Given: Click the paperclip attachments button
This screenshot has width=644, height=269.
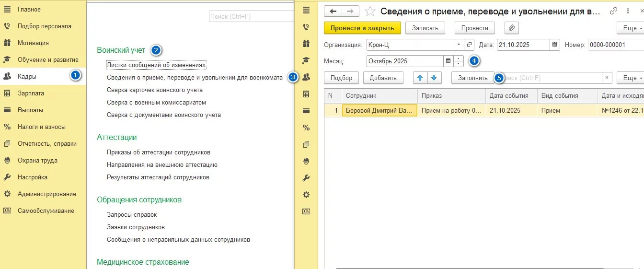Looking at the screenshot, I should point(511,28).
